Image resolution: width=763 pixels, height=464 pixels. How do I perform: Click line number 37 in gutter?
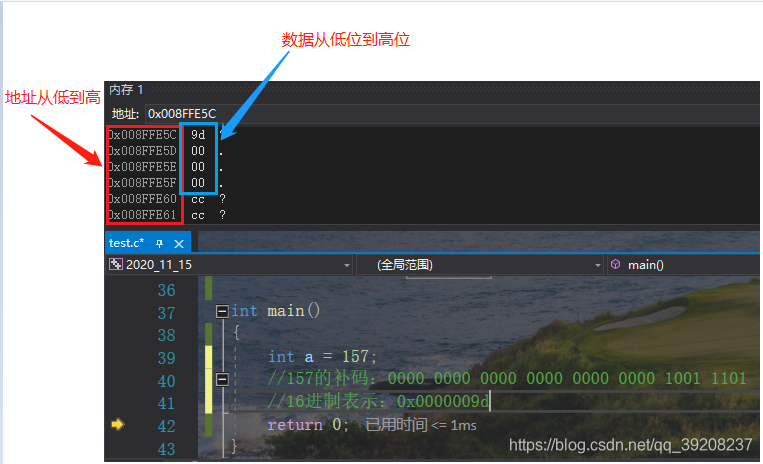pyautogui.click(x=166, y=313)
